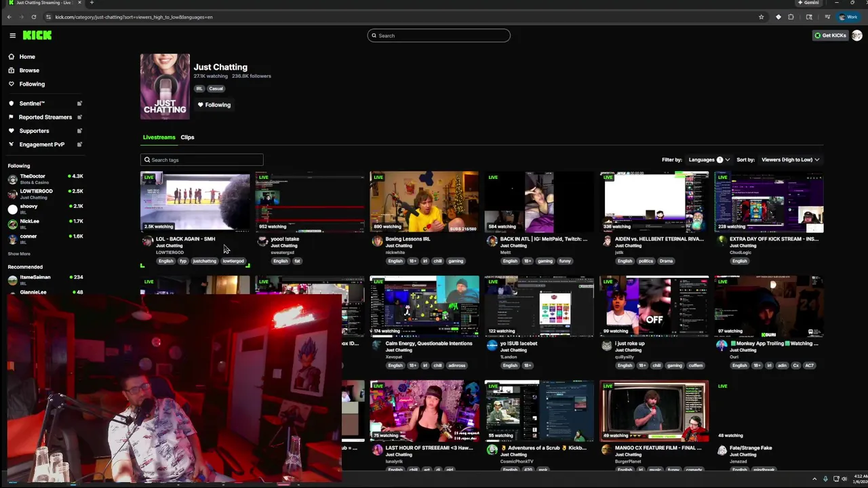Open NickLee channel avatar in sidebar
This screenshot has width=868, height=488.
click(x=12, y=224)
